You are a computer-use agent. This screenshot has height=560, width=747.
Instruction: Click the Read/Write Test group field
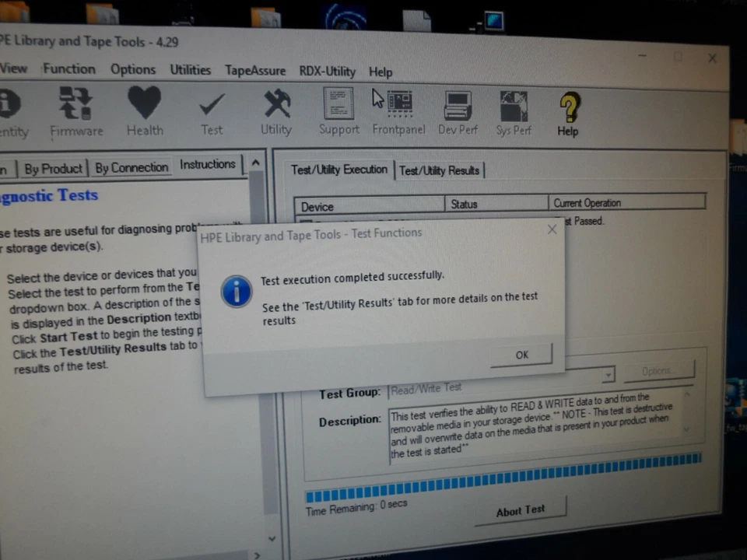click(496, 387)
